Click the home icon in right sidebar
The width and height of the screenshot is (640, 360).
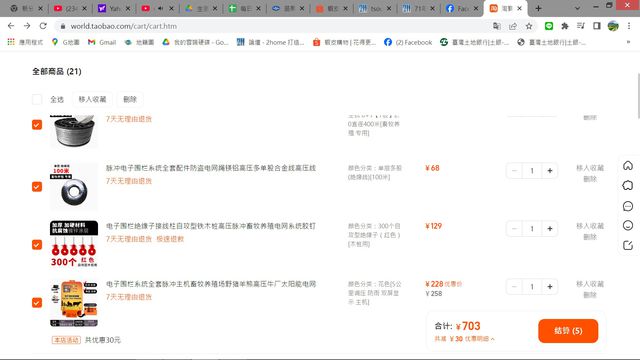tap(628, 165)
